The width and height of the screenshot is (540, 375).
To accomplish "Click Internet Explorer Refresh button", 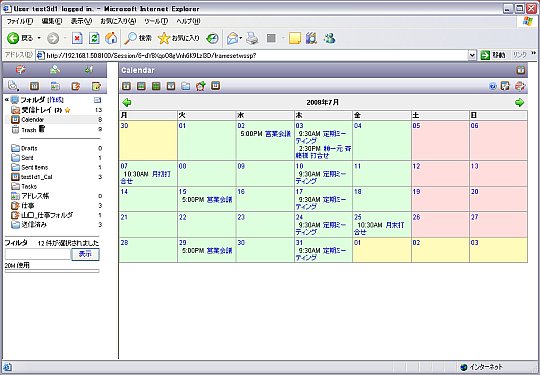I will pos(94,38).
